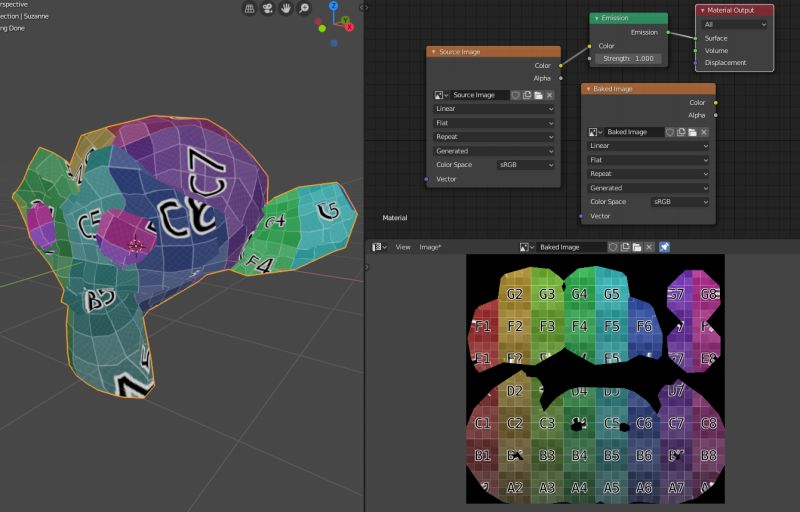Screen dimensions: 800x512
Task: Open the All target dropdown in Material Output
Action: pos(735,24)
